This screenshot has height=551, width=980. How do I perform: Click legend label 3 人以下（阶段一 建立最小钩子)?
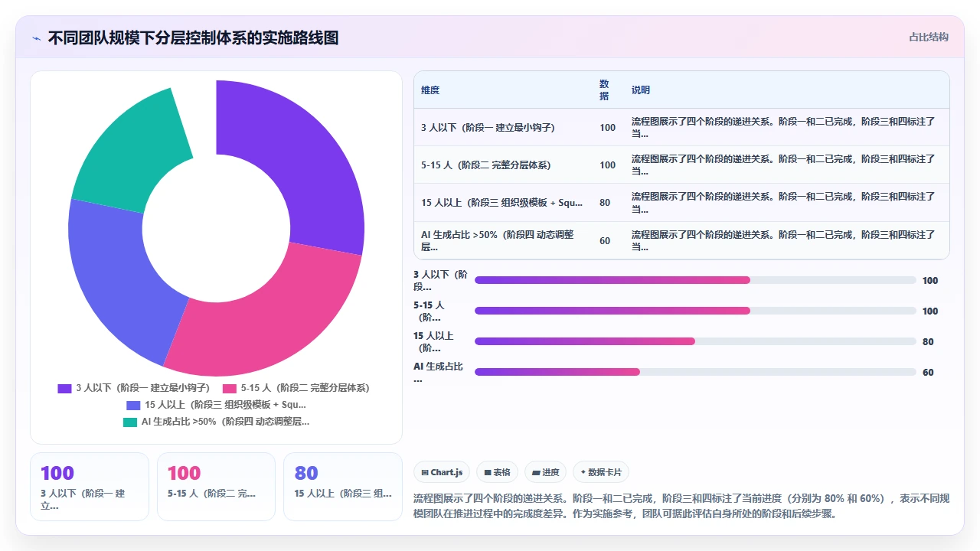142,388
